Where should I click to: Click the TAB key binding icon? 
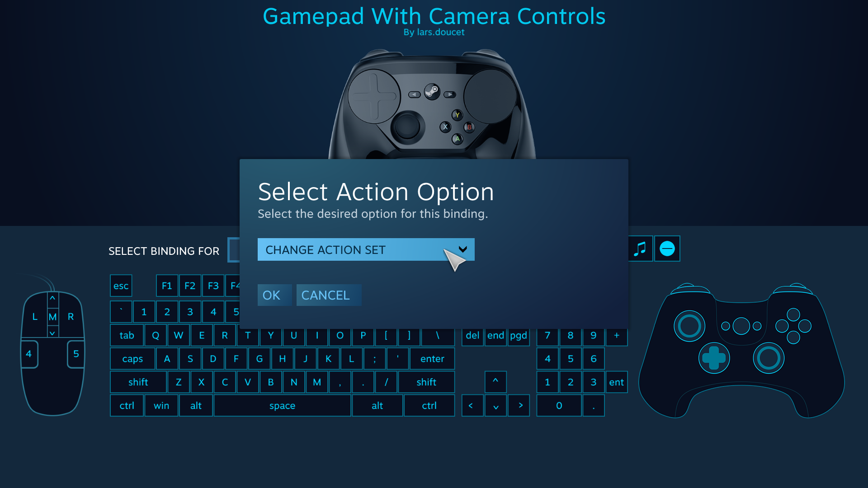tap(127, 335)
